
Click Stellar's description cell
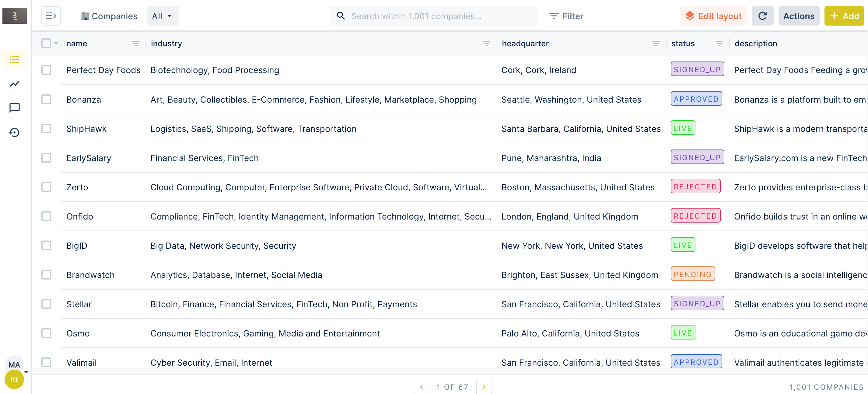click(801, 304)
